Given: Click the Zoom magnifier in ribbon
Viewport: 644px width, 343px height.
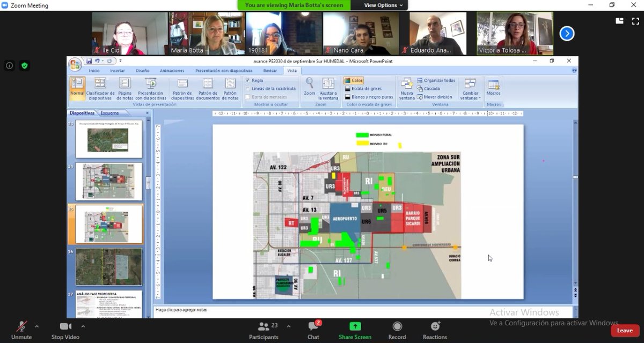Looking at the screenshot, I should 310,87.
